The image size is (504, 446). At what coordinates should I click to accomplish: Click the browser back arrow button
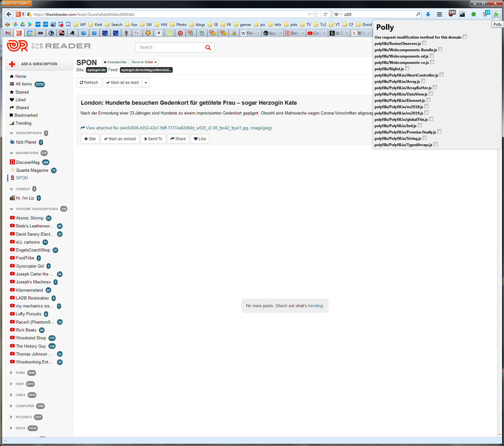9,14
